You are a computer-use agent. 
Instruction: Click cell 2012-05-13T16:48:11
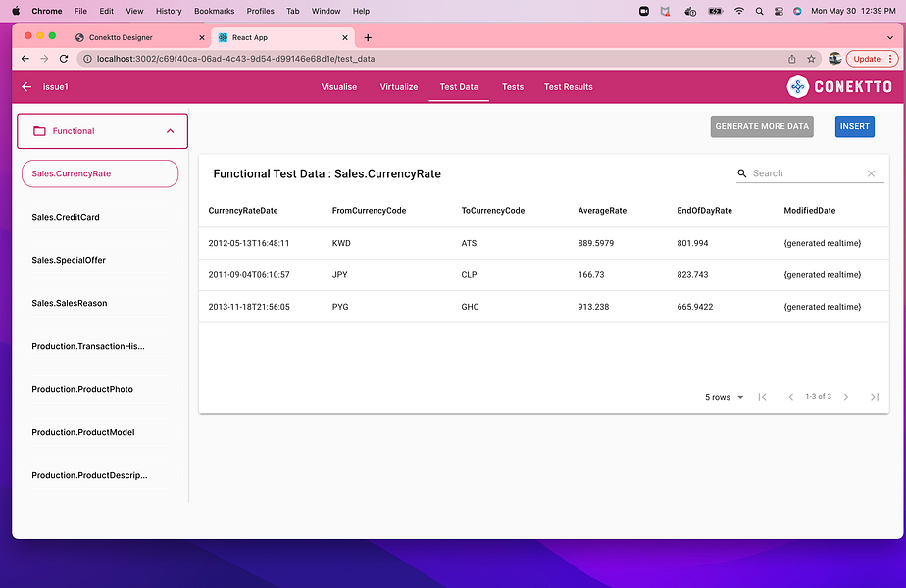tap(248, 243)
